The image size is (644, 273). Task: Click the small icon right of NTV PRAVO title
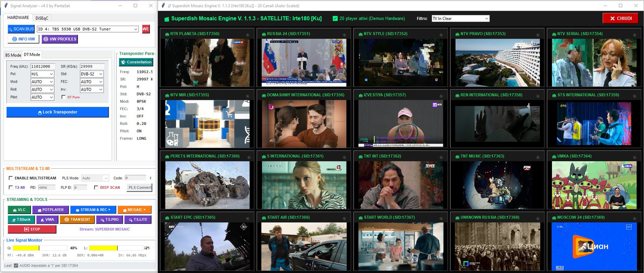537,35
